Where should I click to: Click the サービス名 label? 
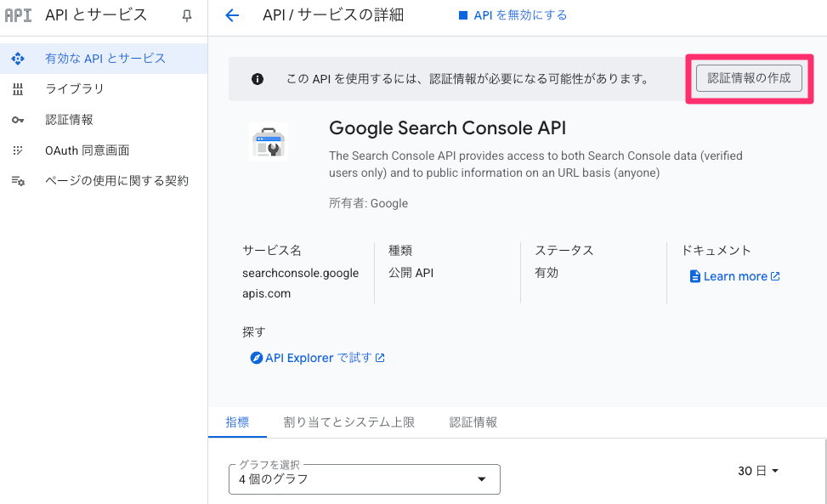(x=272, y=251)
